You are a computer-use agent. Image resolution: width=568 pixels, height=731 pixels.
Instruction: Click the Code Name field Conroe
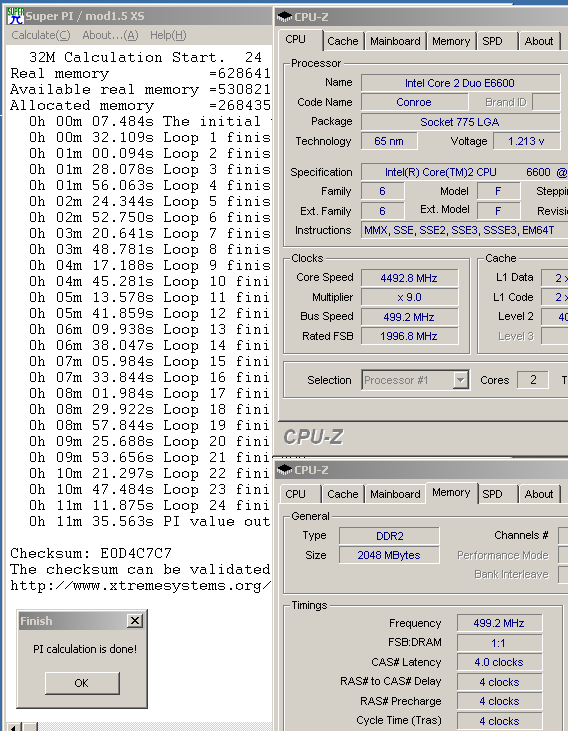[414, 102]
